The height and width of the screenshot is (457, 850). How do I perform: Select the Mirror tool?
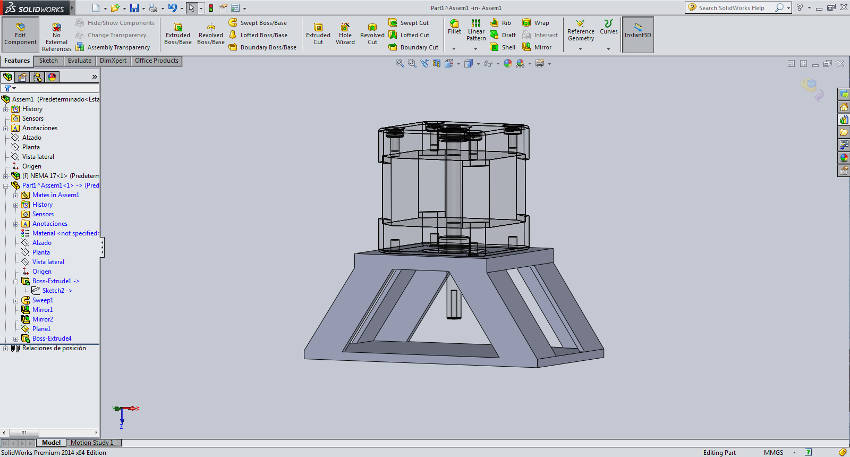[x=537, y=47]
